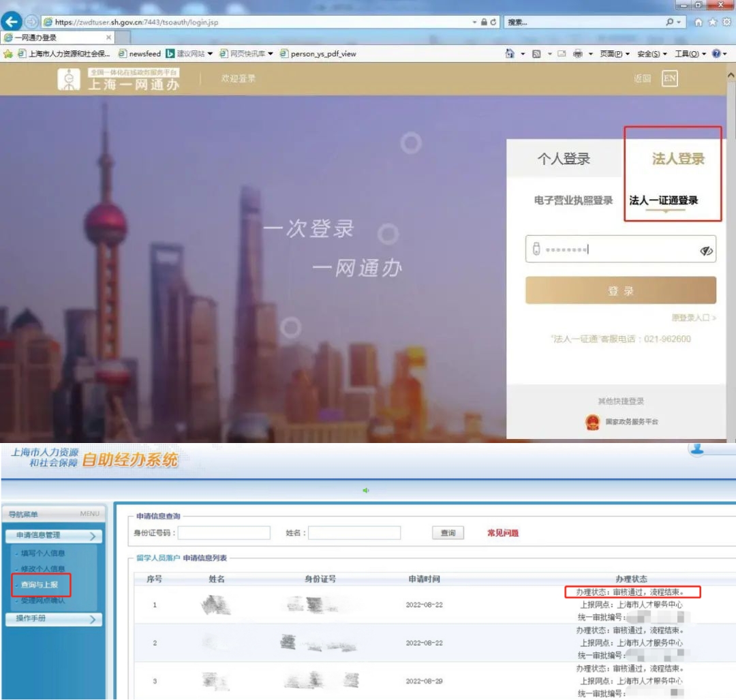Click the 身份证号码 input field
The image size is (736, 700).
tap(224, 533)
